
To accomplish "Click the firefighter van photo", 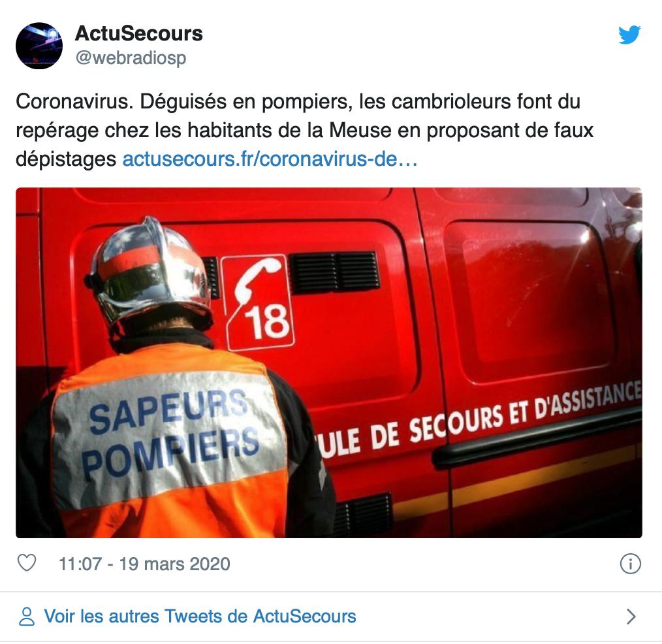I will (x=329, y=362).
